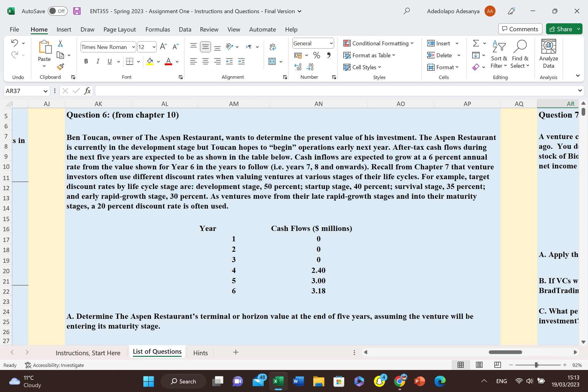Click the Increase Decimal icon
The image size is (588, 392).
[x=298, y=67]
